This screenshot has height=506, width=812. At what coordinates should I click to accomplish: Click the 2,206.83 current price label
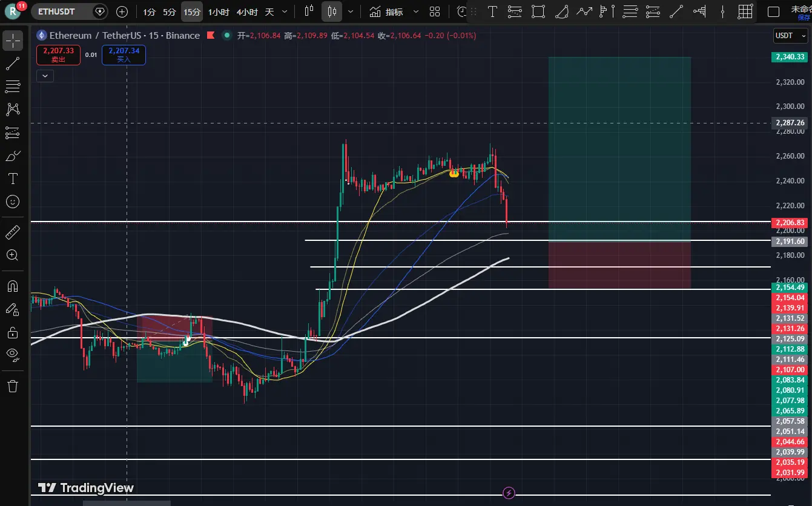point(790,223)
